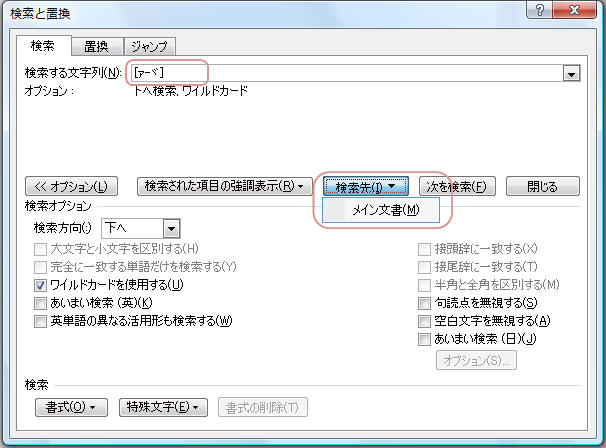The width and height of the screenshot is (606, 448).
Task: Close the 検索と置換 dialog with X
Action: [x=574, y=10]
